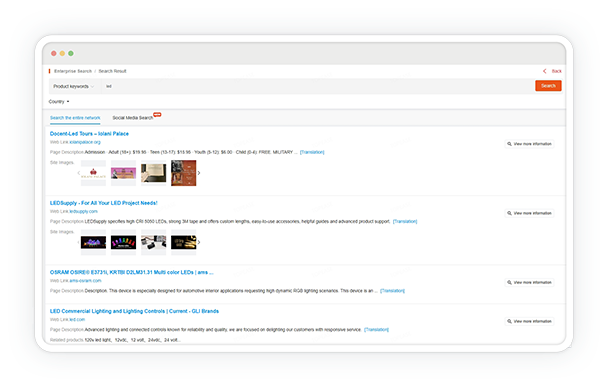
Task: Click Search Result breadcrumb text
Action: coord(112,71)
